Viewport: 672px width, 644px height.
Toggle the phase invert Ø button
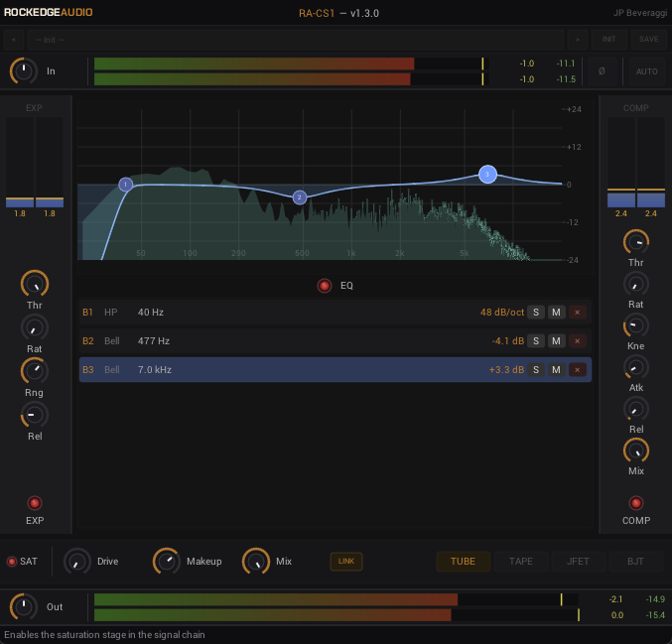(602, 71)
